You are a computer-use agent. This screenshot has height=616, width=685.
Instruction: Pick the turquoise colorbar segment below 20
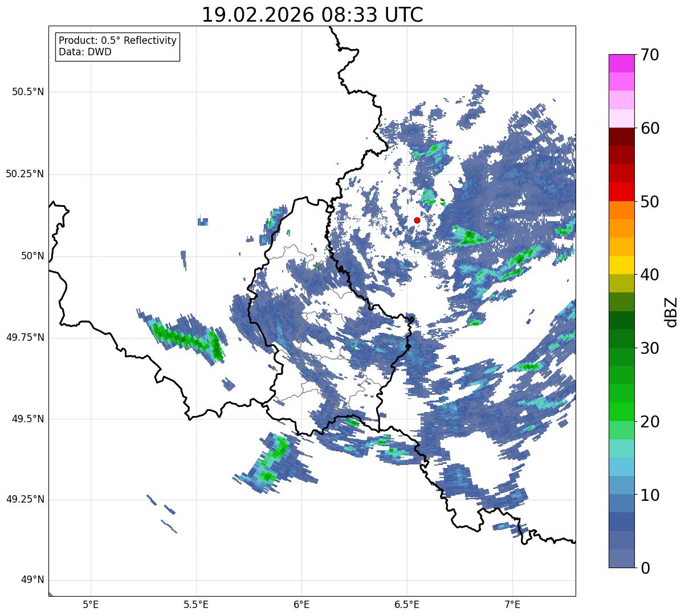click(622, 448)
